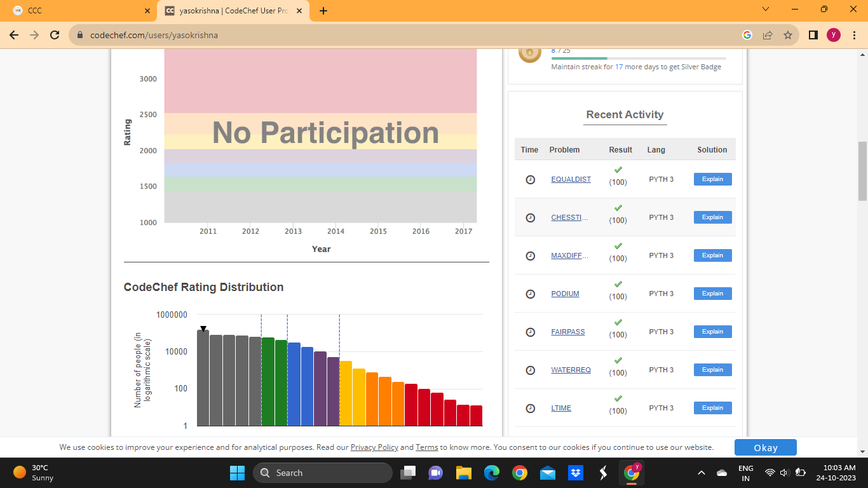868x488 pixels.
Task: Open the LTIME problem link
Action: [x=561, y=408]
